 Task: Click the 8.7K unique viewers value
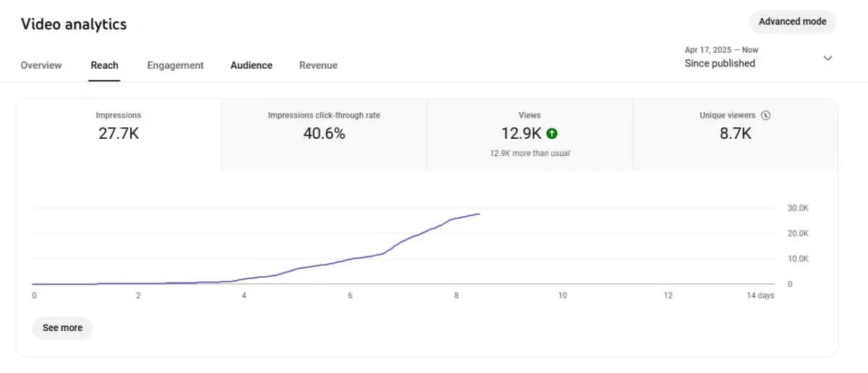735,134
